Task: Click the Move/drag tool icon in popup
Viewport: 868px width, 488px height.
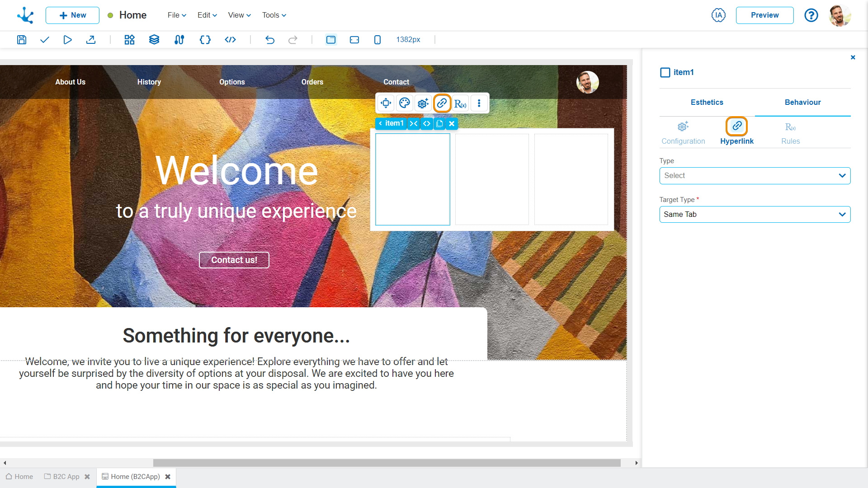Action: [387, 103]
